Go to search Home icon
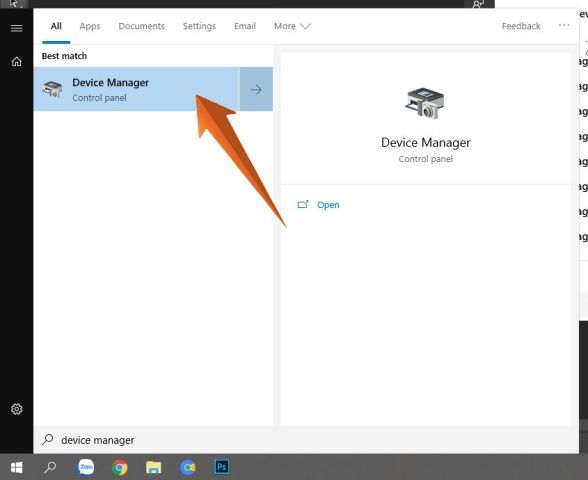This screenshot has height=480, width=588. coord(16,61)
